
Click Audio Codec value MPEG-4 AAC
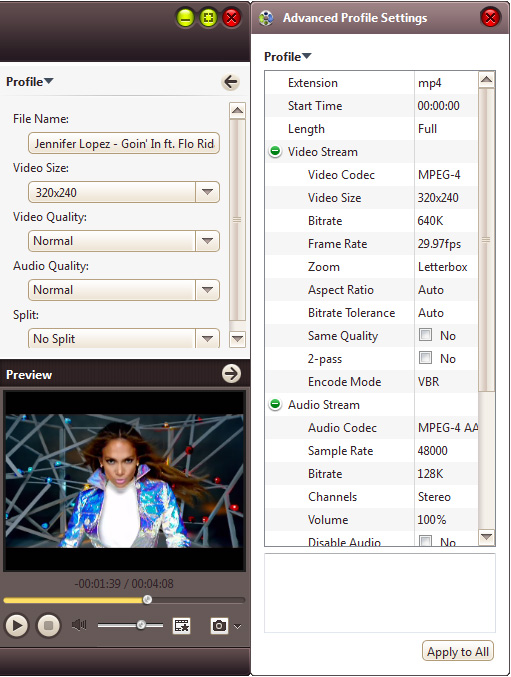click(448, 427)
